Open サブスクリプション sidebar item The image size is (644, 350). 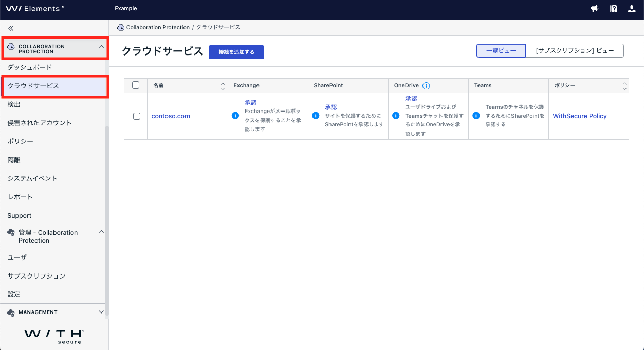tap(36, 276)
